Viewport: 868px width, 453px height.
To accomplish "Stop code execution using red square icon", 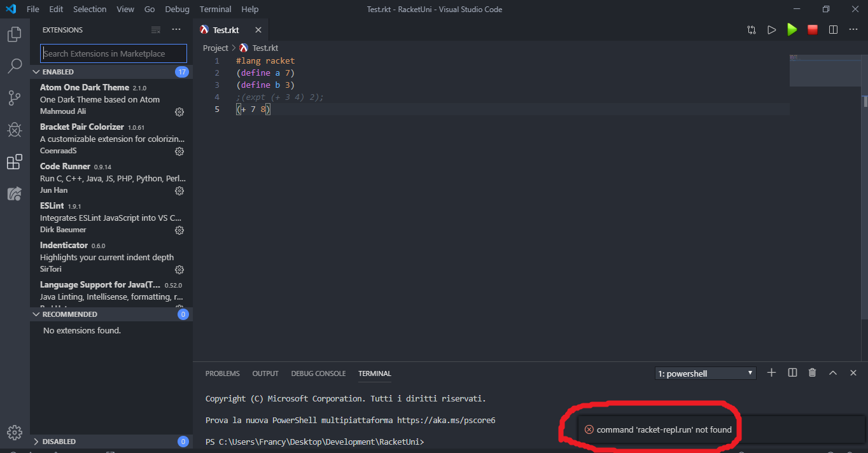I will (813, 29).
